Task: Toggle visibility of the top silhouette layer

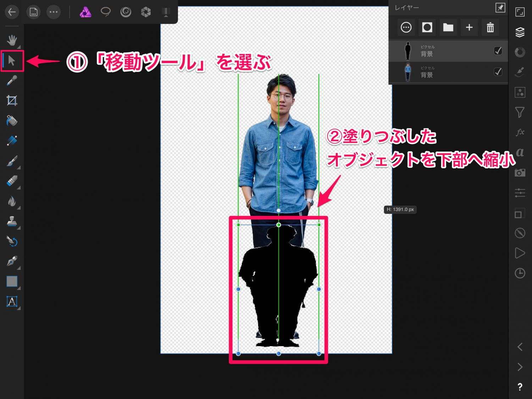Action: [498, 51]
